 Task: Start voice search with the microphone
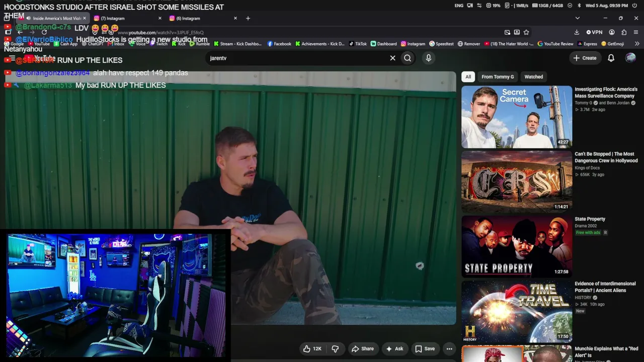pyautogui.click(x=429, y=58)
